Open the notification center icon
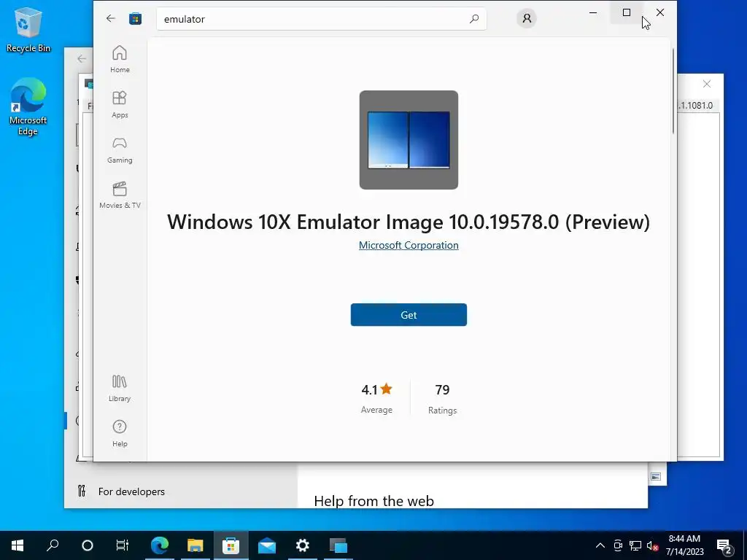747x560 pixels. point(724,545)
